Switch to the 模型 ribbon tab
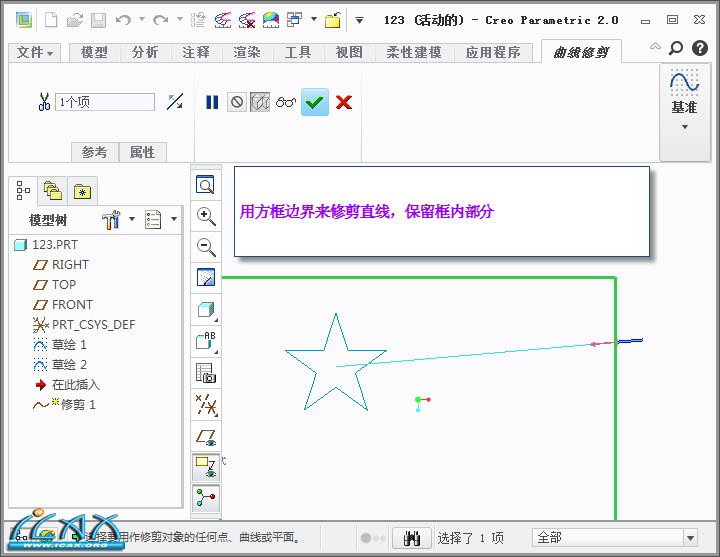 [x=94, y=52]
